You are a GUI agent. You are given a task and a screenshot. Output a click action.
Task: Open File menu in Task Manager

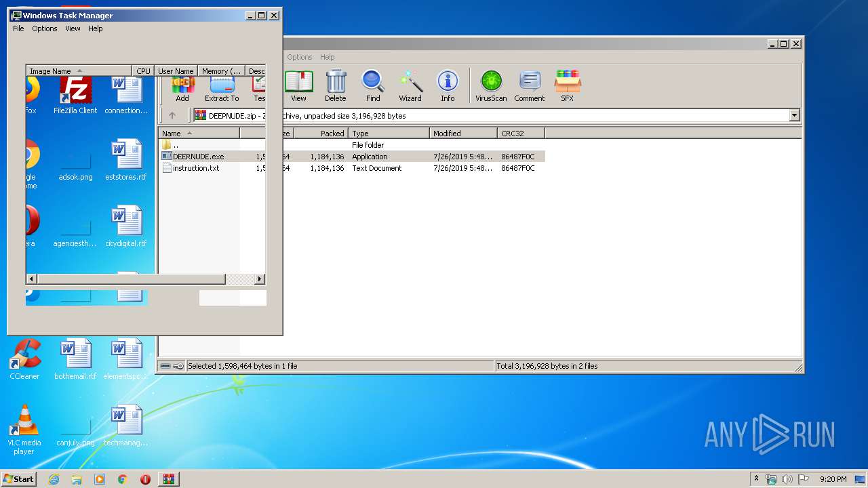[18, 28]
